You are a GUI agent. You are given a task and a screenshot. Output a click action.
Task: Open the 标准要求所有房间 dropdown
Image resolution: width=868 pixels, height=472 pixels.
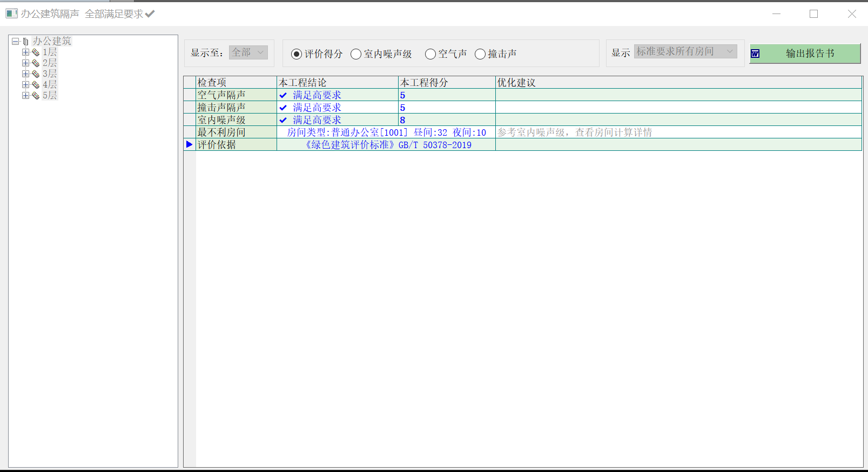point(685,51)
